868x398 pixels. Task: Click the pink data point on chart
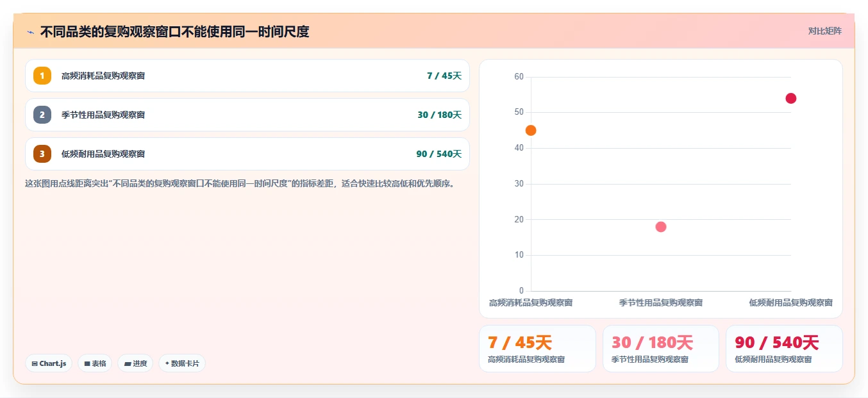click(x=661, y=227)
